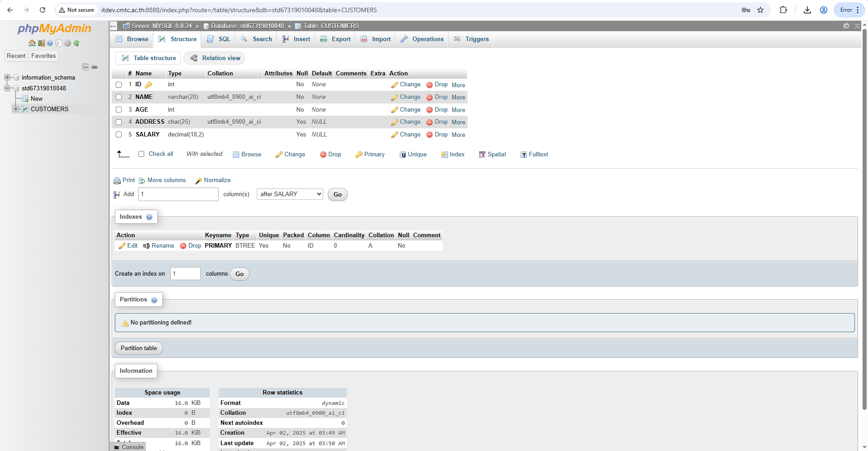The image size is (868, 451).
Task: Click Drop link for SALARY column
Action: tap(437, 135)
